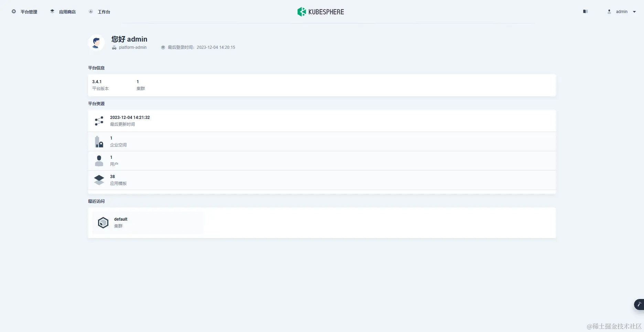Click the 平台资源 section heading
Image resolution: width=644 pixels, height=332 pixels.
click(x=96, y=104)
